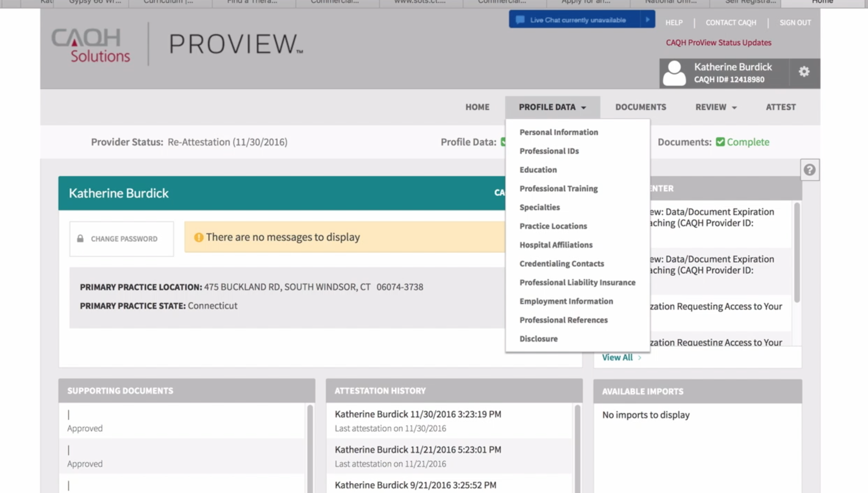The width and height of the screenshot is (868, 493).
Task: Click the Live Chat currently unavailable button
Action: [582, 19]
